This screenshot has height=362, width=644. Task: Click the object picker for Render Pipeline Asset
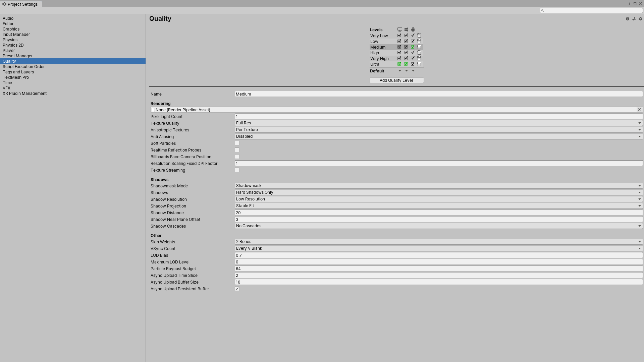point(640,110)
